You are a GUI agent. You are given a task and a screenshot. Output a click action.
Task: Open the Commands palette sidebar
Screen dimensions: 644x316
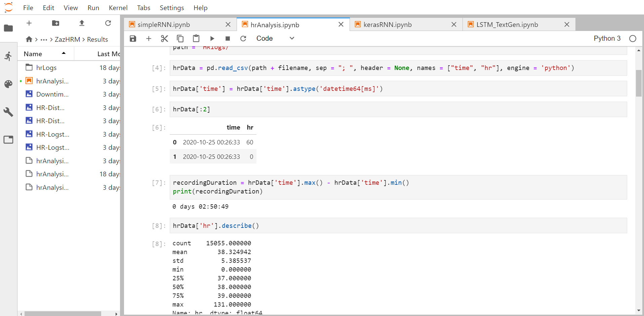8,84
